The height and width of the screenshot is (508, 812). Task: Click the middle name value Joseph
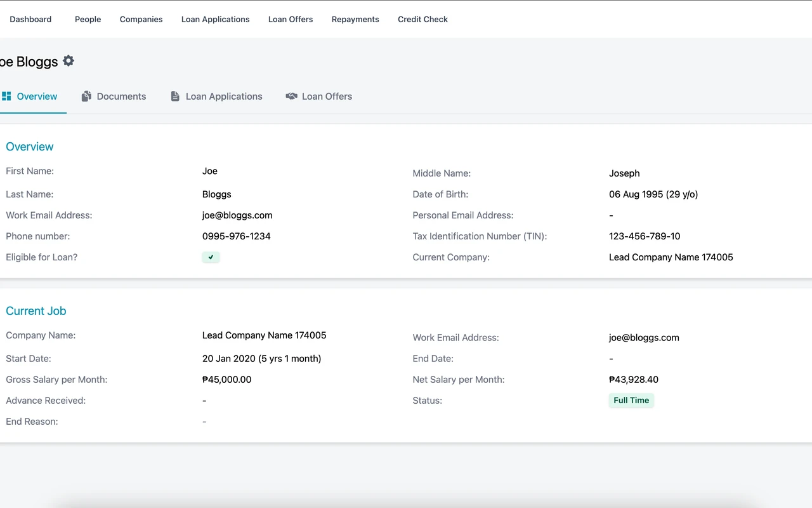tap(624, 173)
